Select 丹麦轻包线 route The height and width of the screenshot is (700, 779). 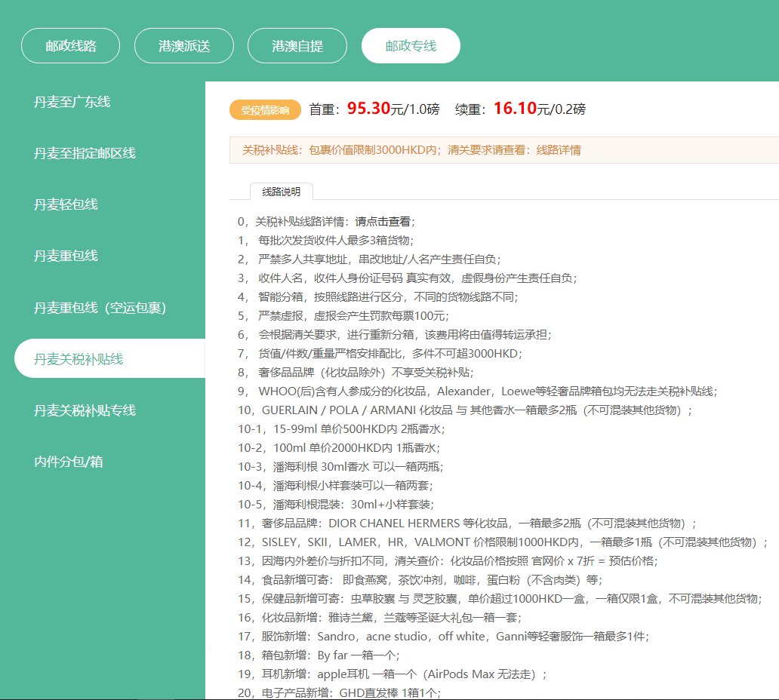pos(66,204)
